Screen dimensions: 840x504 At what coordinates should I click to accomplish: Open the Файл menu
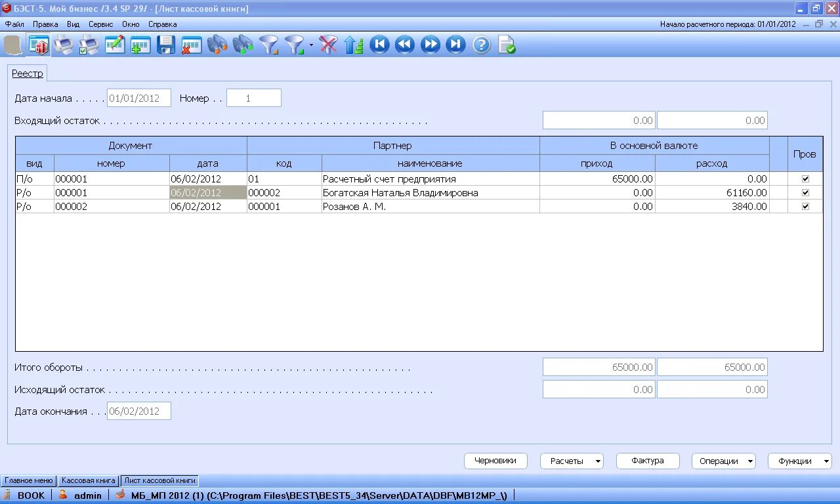point(14,24)
